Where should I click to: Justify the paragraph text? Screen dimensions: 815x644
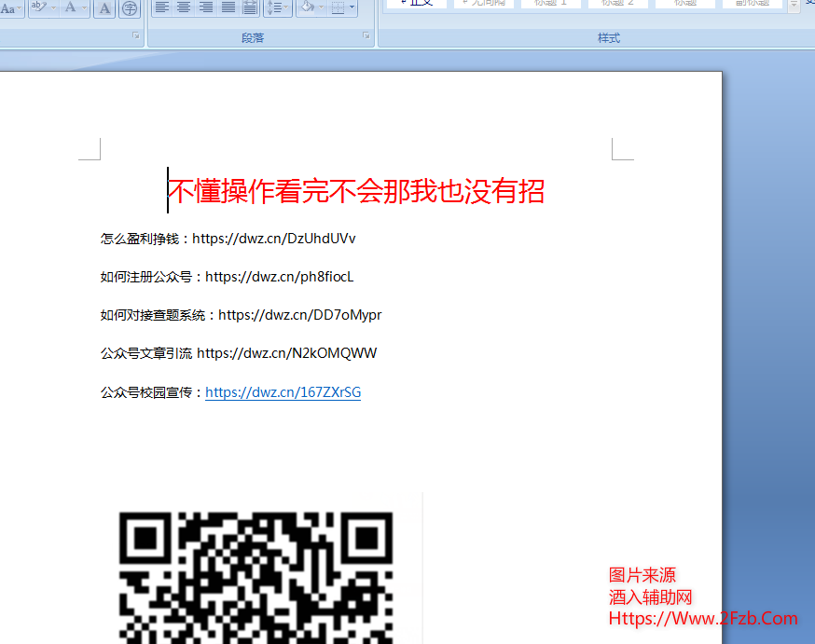[x=228, y=7]
